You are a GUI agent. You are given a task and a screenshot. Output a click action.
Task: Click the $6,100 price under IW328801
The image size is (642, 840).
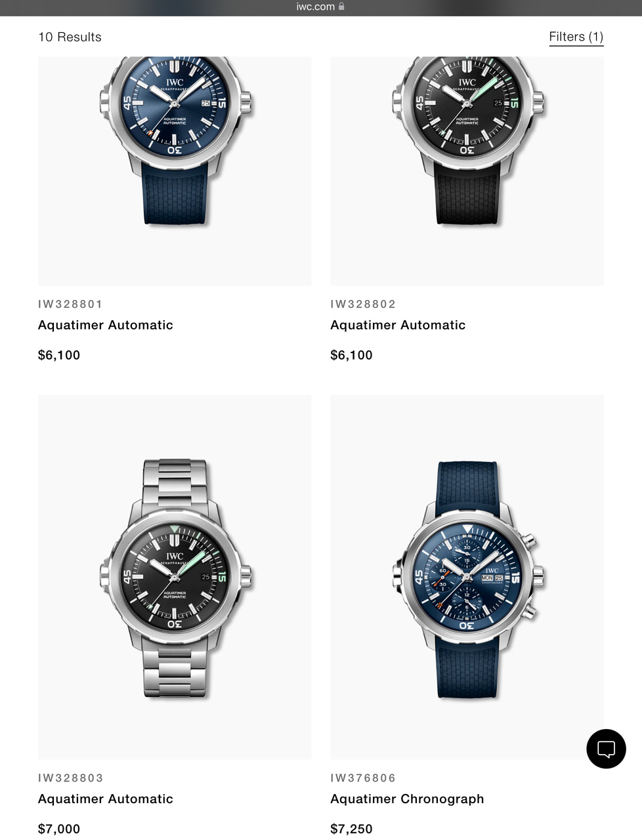(59, 355)
